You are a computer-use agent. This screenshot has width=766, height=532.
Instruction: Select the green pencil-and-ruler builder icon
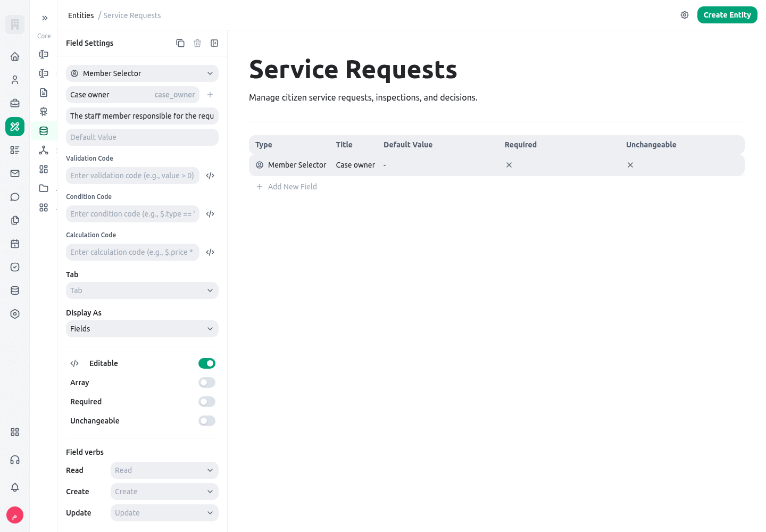tap(15, 127)
